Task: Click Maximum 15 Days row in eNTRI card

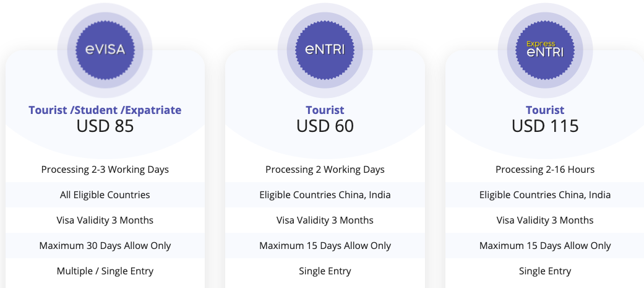Action: tap(325, 246)
